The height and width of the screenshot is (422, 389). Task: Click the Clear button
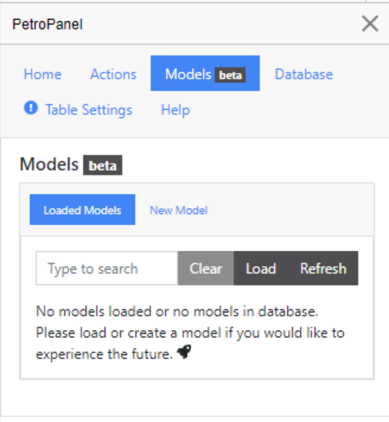[x=206, y=268]
